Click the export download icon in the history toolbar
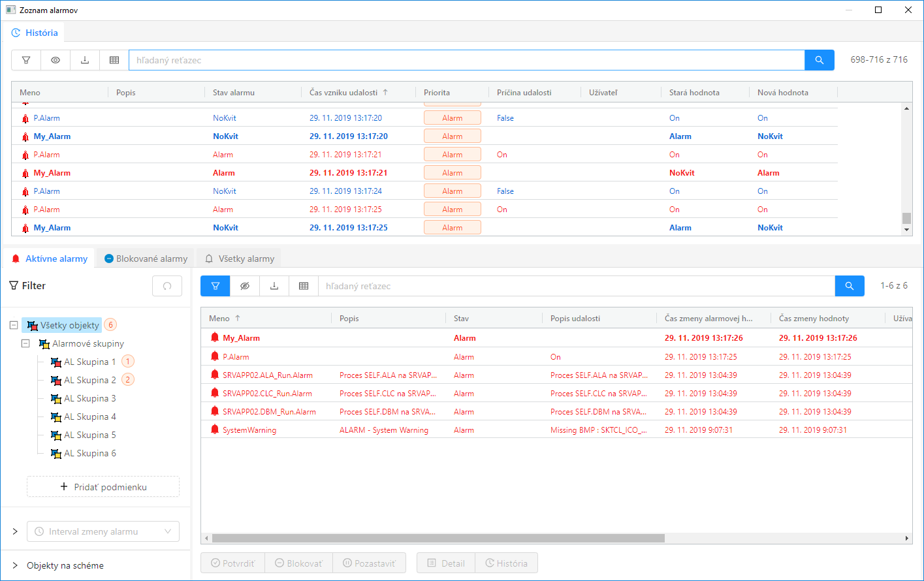924x581 pixels. pyautogui.click(x=85, y=60)
